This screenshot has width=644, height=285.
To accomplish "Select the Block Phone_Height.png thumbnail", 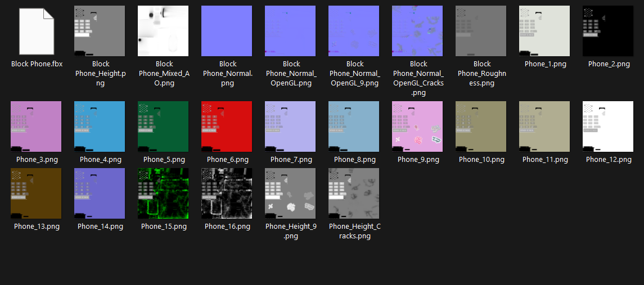I will tap(100, 31).
